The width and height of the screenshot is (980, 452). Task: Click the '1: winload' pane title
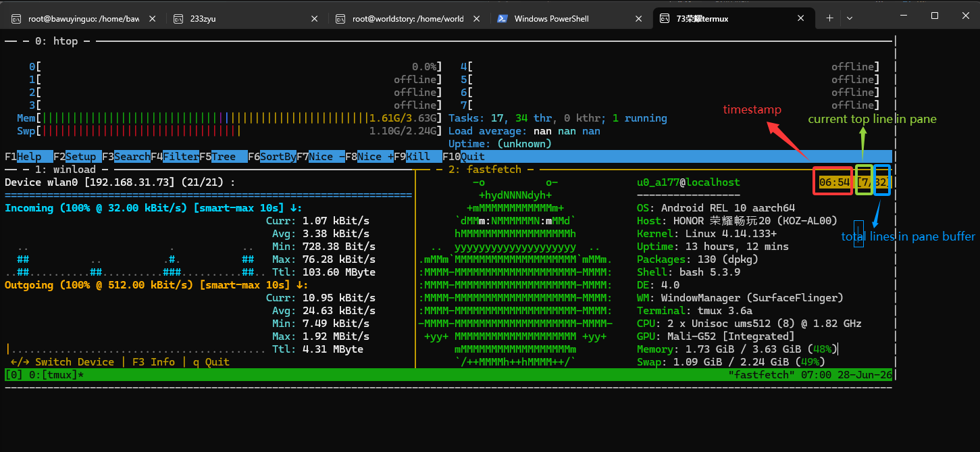pos(65,170)
